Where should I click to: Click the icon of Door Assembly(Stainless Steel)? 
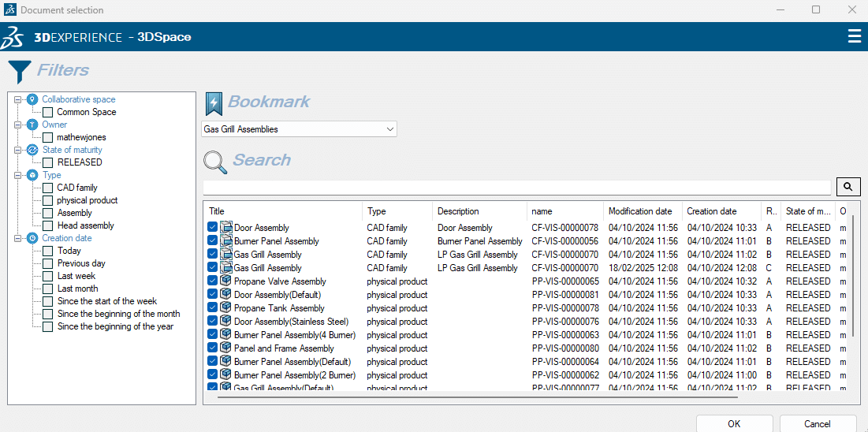(x=225, y=321)
